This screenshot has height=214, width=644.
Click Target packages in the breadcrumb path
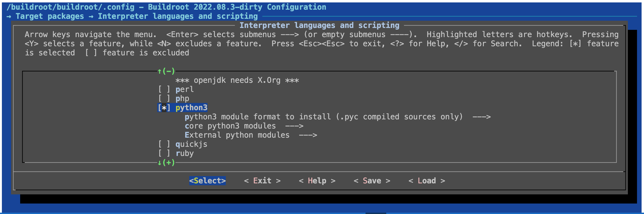tap(50, 16)
